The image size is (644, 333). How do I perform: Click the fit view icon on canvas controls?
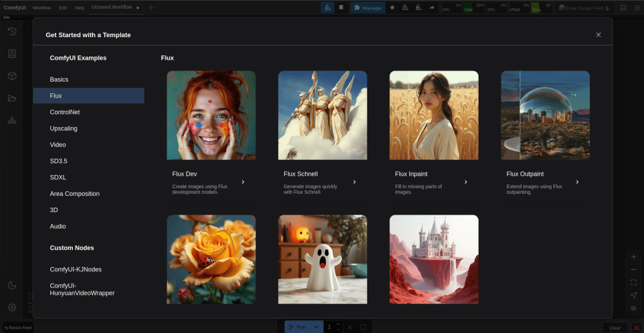[633, 282]
